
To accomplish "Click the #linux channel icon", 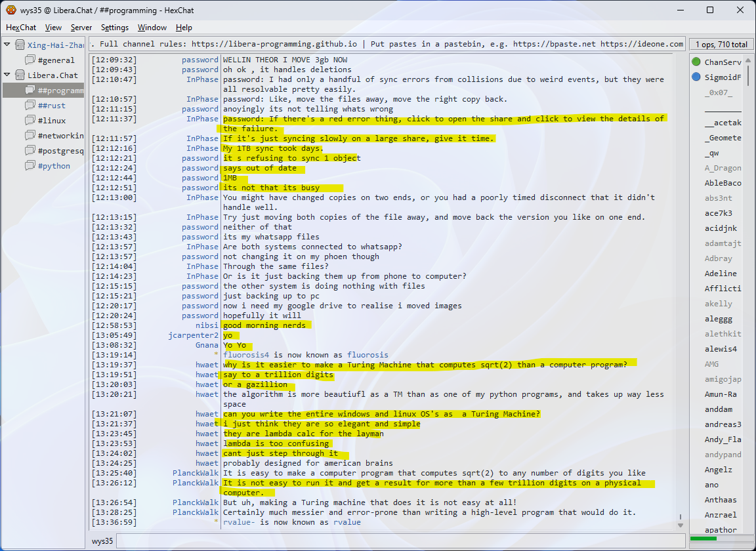I will [30, 121].
